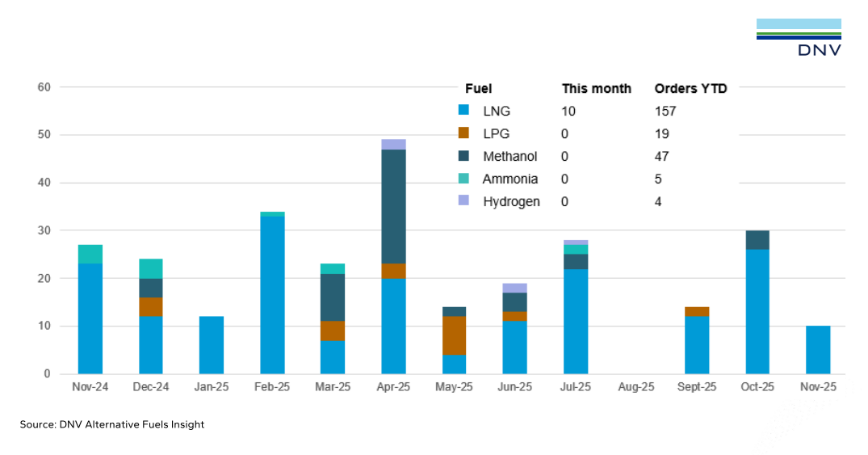Click the Hydrogen segment atop Apr-25 bar
Screen dimensions: 868x455
pyautogui.click(x=394, y=145)
